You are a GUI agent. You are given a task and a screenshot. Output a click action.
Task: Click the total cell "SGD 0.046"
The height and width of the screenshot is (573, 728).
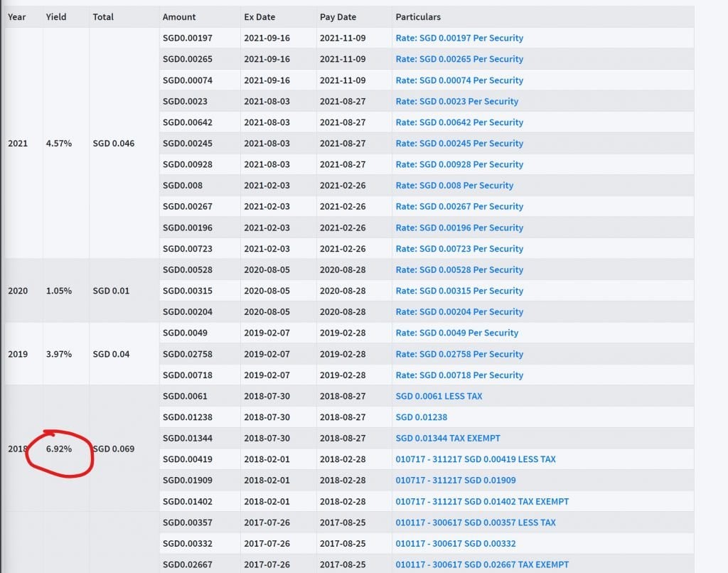click(114, 144)
